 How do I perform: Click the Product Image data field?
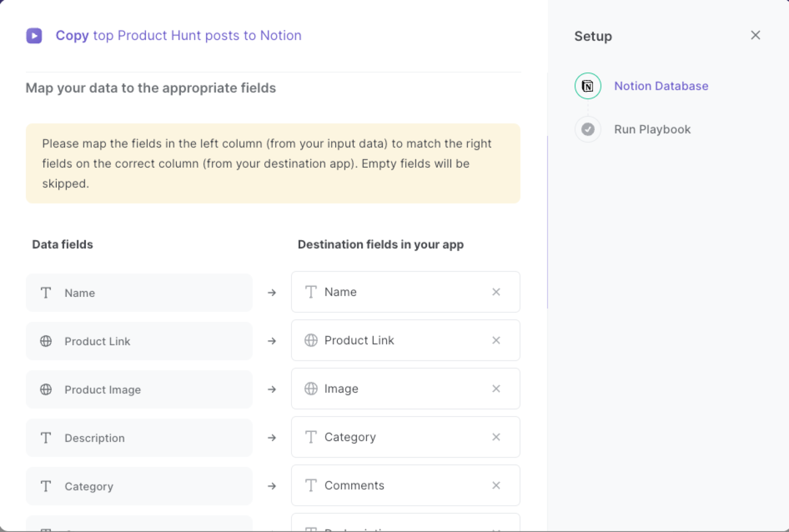coord(139,390)
